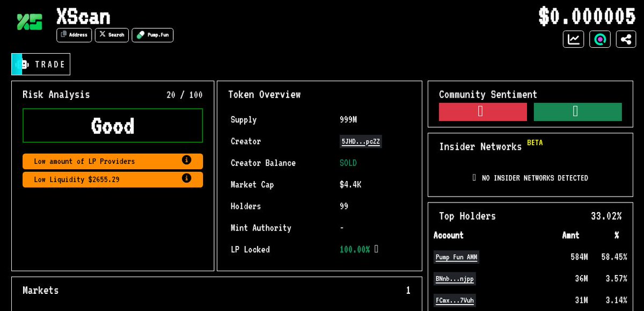The image size is (644, 311).
Task: Click the circular purple-green explorer icon
Action: pyautogui.click(x=600, y=39)
